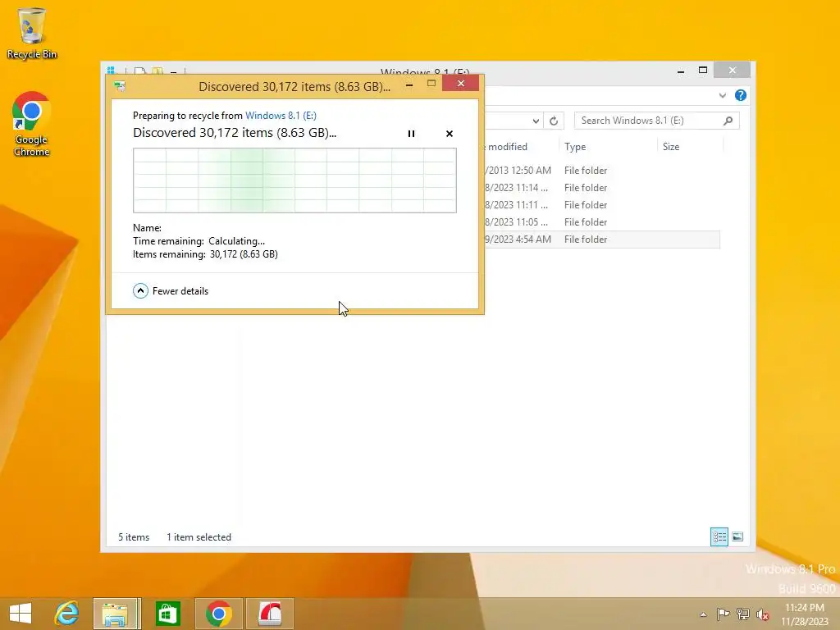
Task: Open the Start button
Action: [21, 614]
